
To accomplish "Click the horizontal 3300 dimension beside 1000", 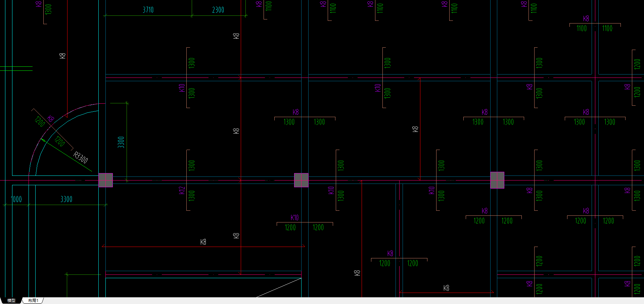I will tap(66, 199).
